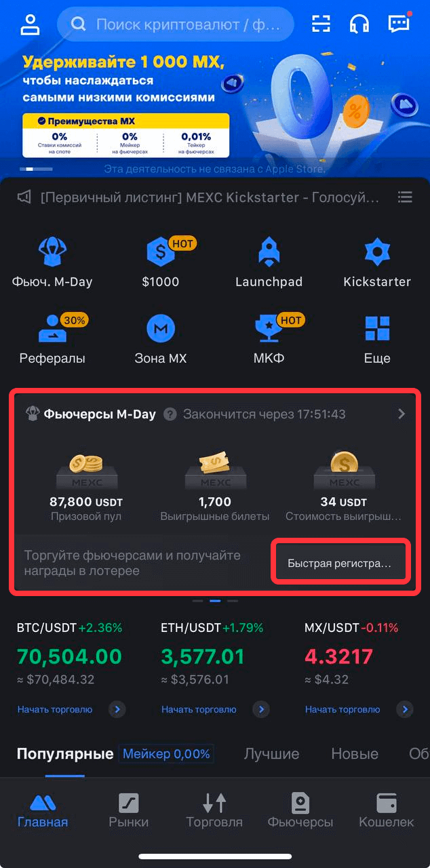Tap Начать торговлю under ETH/USDT

(x=199, y=709)
